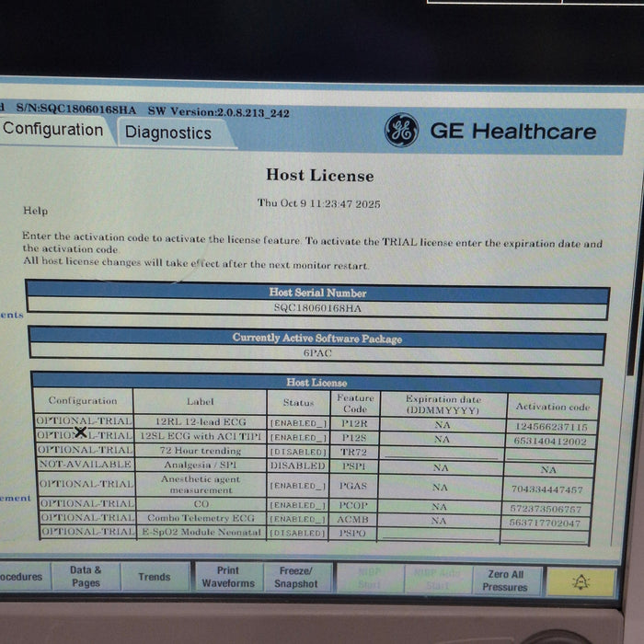
Task: Select activation code 563717702047
Action: 545,523
